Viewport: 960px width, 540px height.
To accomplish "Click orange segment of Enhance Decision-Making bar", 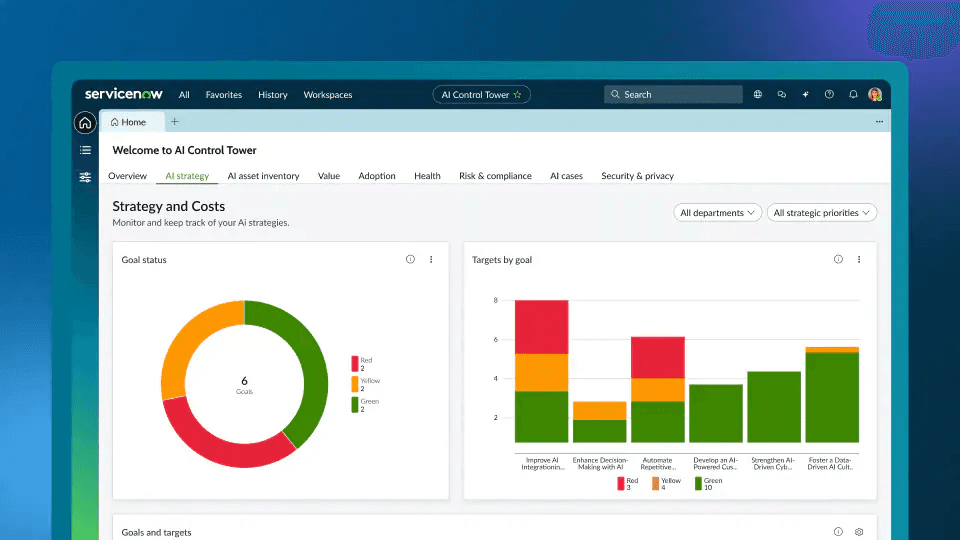I will pos(599,411).
